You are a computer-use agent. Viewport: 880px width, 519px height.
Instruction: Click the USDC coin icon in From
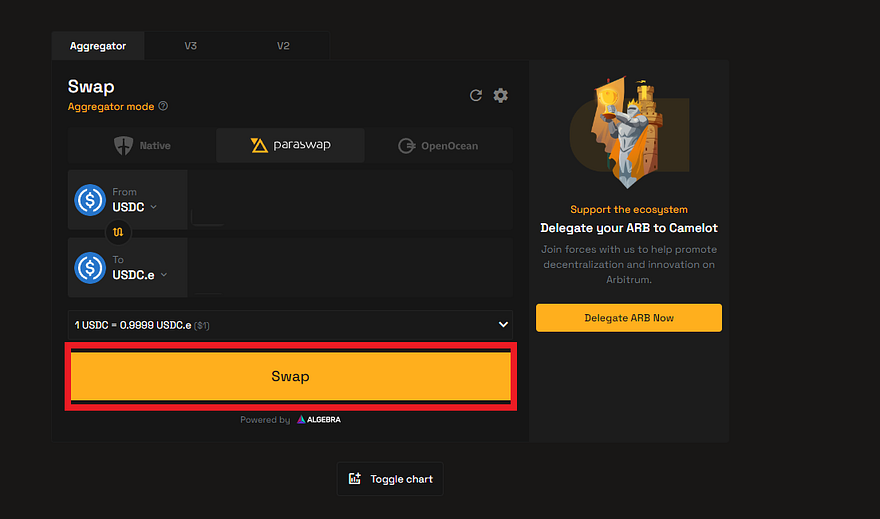(x=90, y=200)
